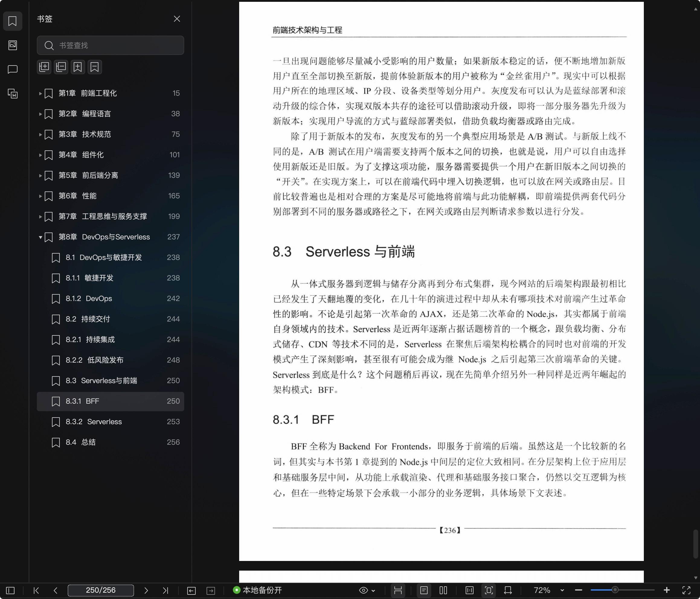The height and width of the screenshot is (599, 700).
Task: Toggle page break display mode
Action: click(x=398, y=590)
